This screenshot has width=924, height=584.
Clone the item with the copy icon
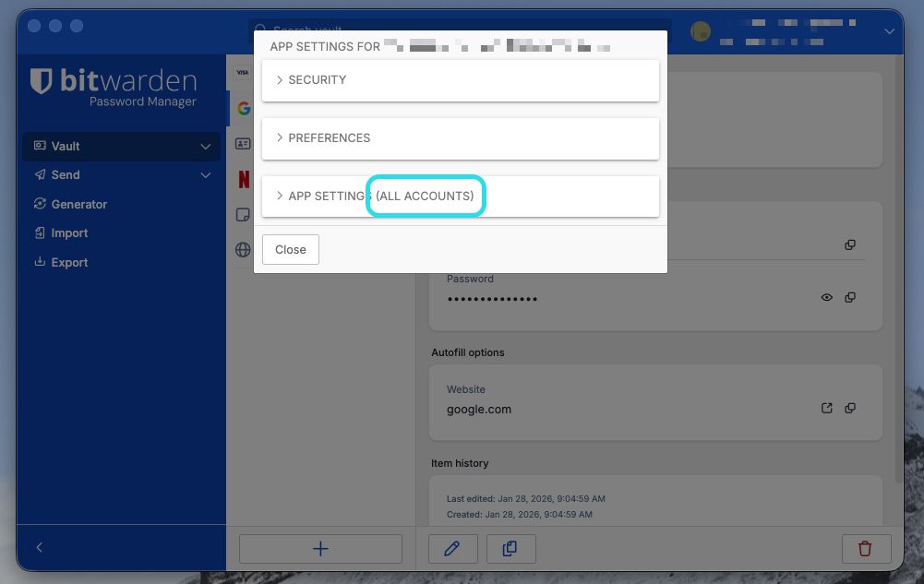(x=510, y=548)
